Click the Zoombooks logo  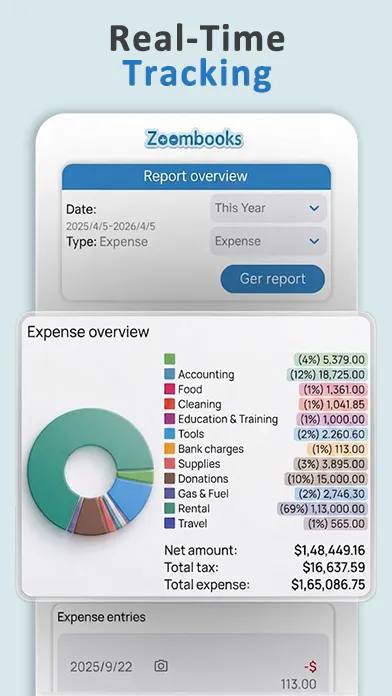[194, 139]
